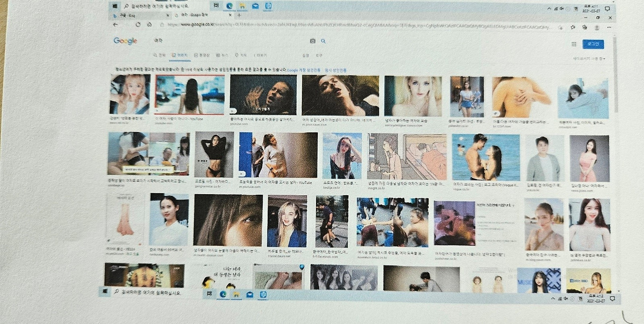The height and width of the screenshot is (324, 644).
Task: Open the 설정 settings link
Action: pyautogui.click(x=305, y=55)
